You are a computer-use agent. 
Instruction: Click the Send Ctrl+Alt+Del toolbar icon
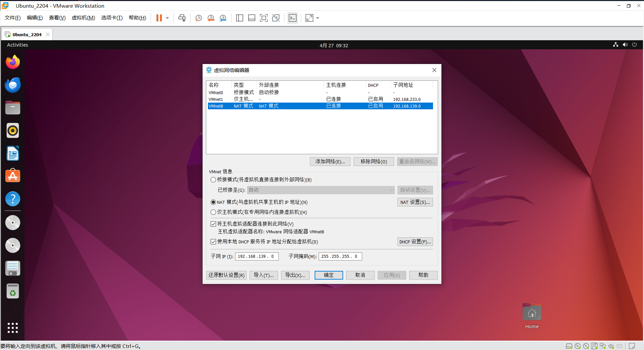click(182, 18)
